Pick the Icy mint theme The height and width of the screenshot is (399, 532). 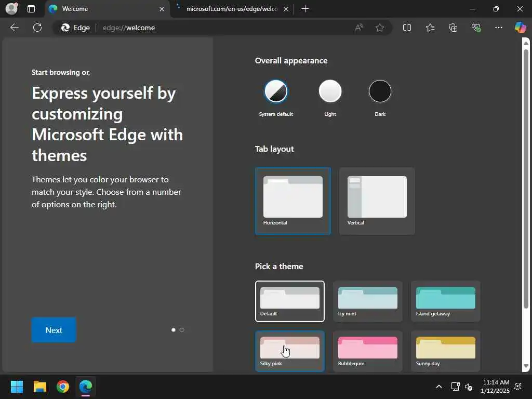point(368,301)
